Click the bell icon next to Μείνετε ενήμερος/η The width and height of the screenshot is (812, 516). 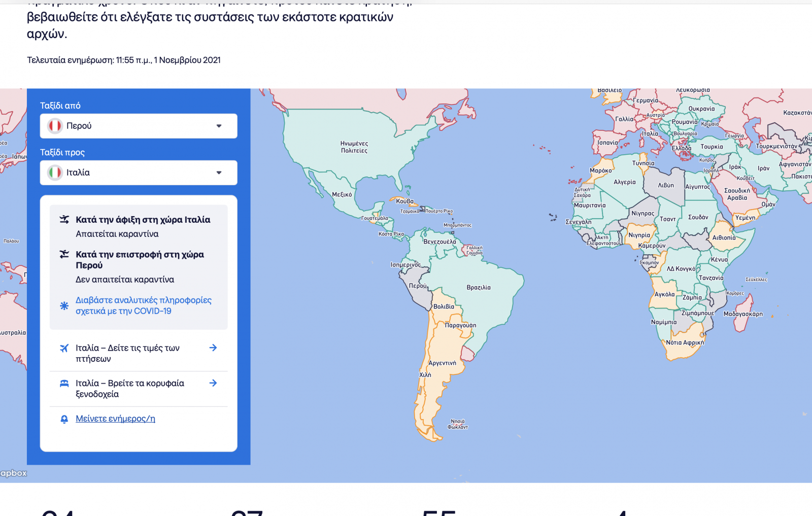click(64, 419)
